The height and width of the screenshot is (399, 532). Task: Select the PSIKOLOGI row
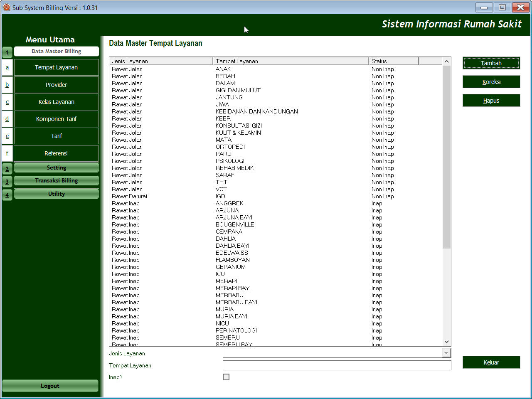(x=276, y=161)
